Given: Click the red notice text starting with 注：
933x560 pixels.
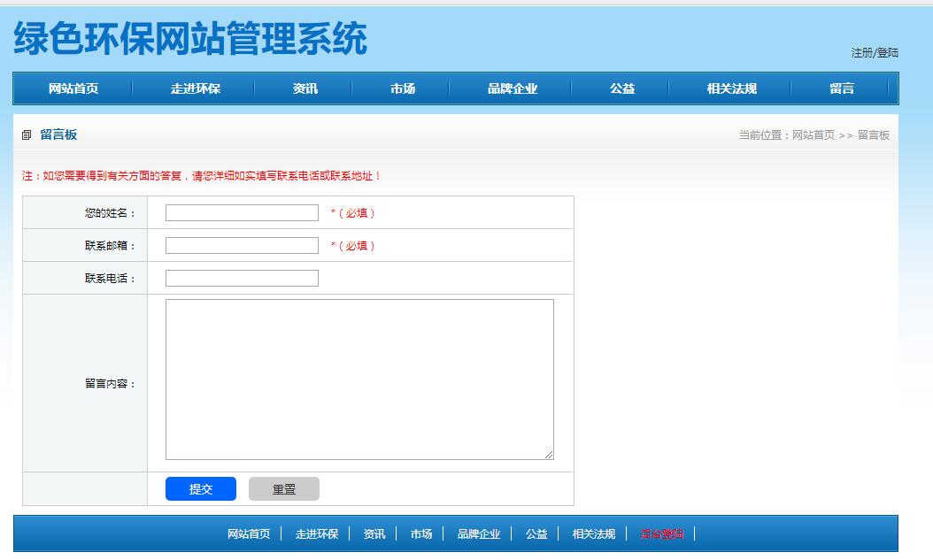Looking at the screenshot, I should tap(201, 176).
